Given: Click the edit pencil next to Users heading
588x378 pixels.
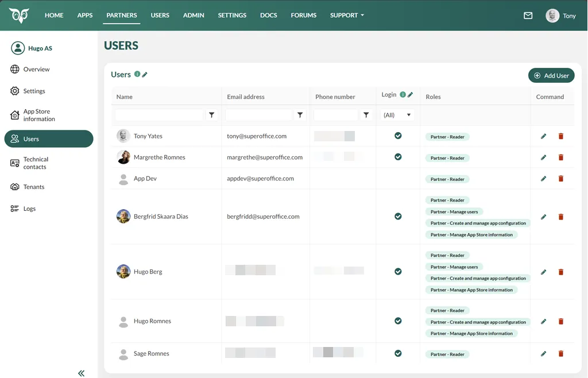Looking at the screenshot, I should [145, 75].
